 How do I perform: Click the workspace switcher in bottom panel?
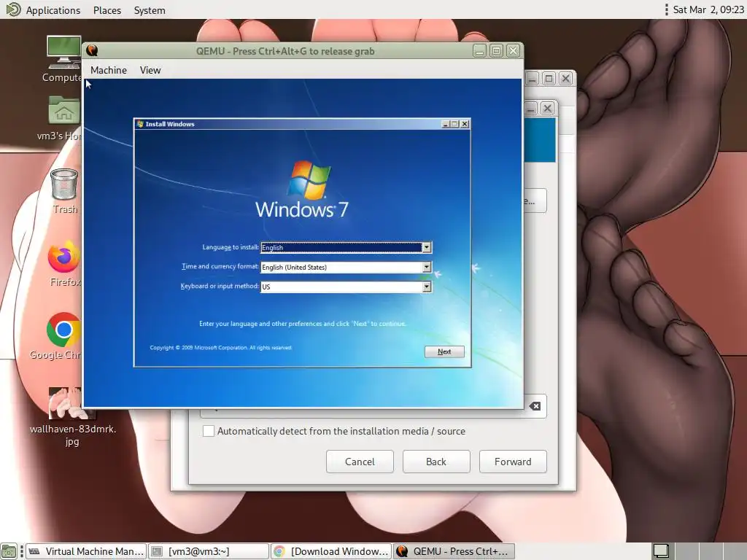[x=699, y=551]
